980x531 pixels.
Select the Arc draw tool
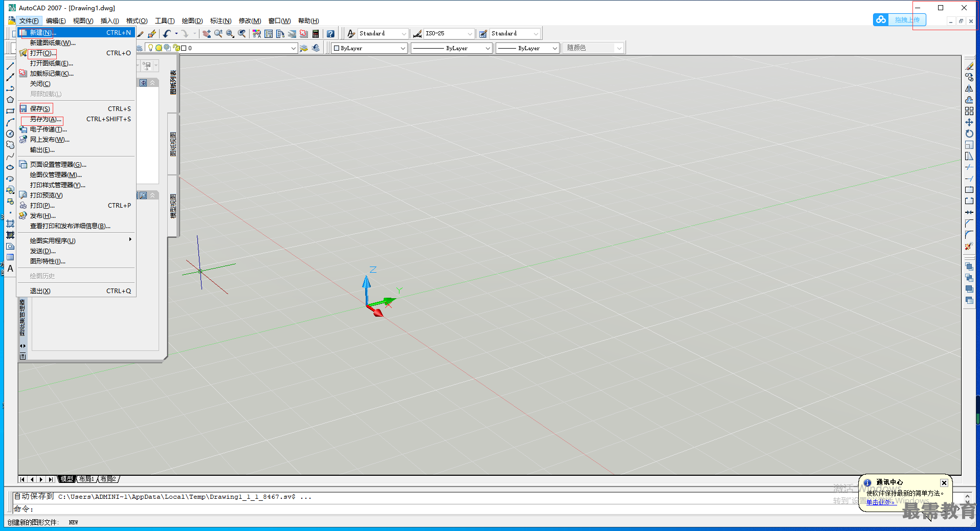pos(10,122)
